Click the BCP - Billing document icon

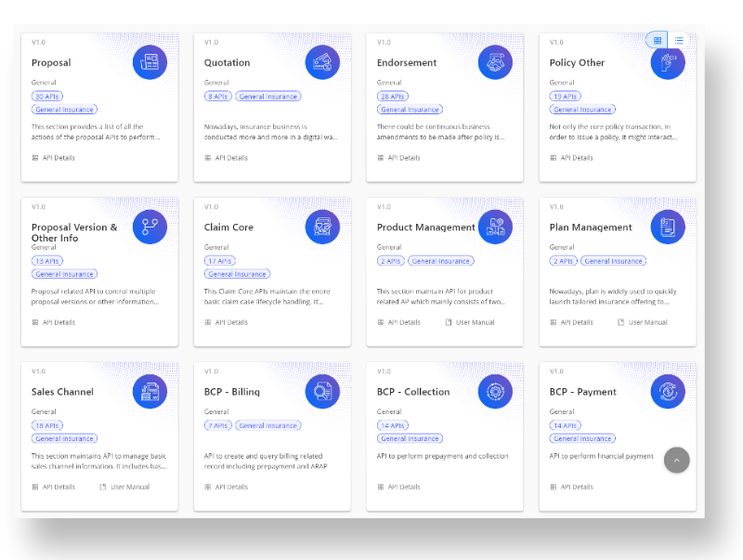coord(323,391)
